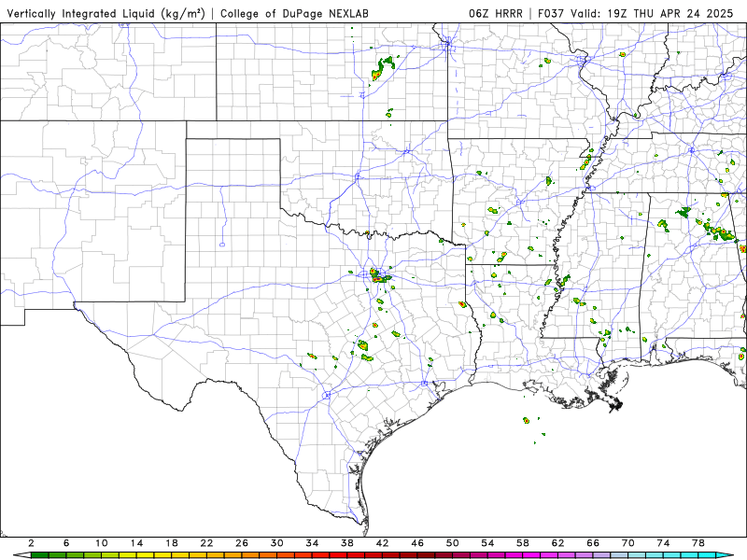Select the dark green swatch below label 2
747x560 pixels.
pyautogui.click(x=40, y=555)
